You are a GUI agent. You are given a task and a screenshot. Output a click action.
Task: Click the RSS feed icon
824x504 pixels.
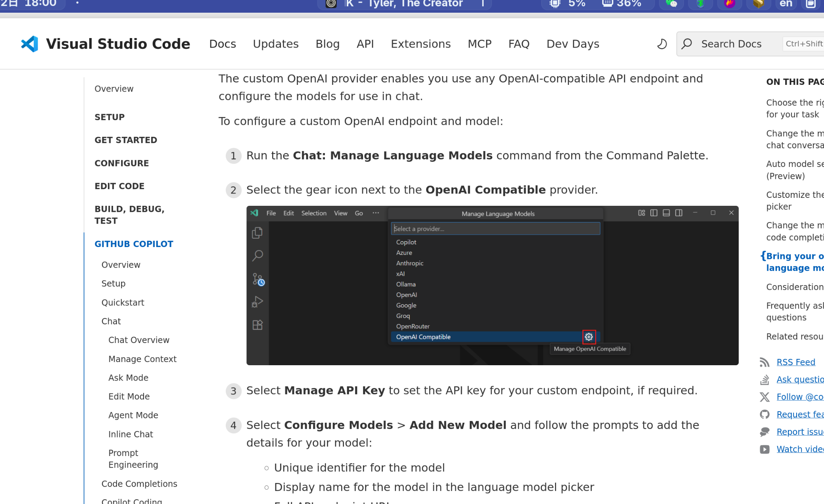[x=764, y=362]
